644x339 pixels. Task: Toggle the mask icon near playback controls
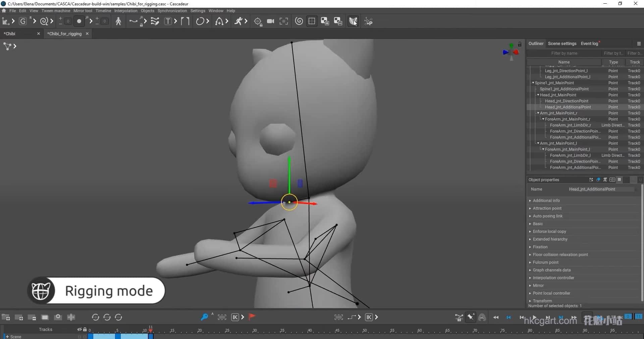coord(482,317)
